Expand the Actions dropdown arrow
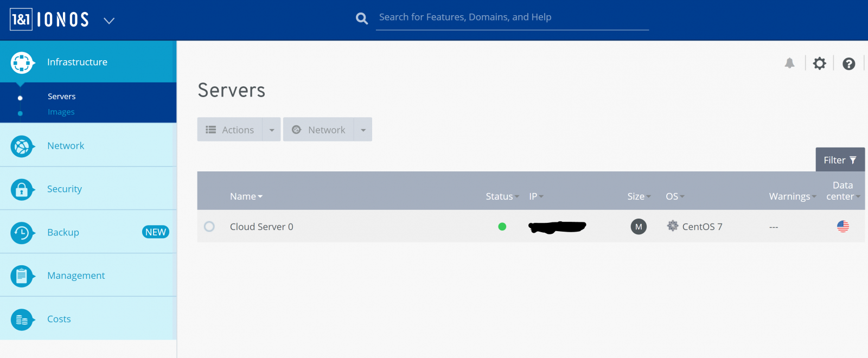This screenshot has height=358, width=868. click(272, 130)
